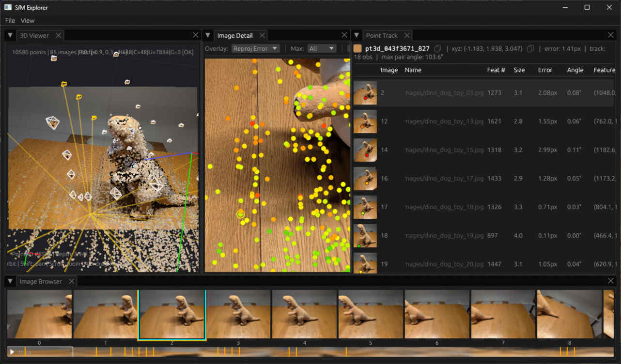Open the File menu
Screen dimensions: 621x364
(x=10, y=20)
